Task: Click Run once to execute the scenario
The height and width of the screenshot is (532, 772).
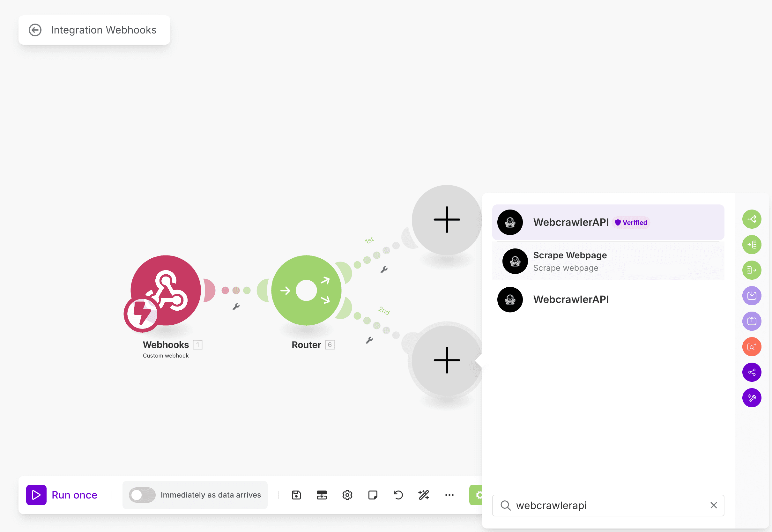Action: (65, 495)
